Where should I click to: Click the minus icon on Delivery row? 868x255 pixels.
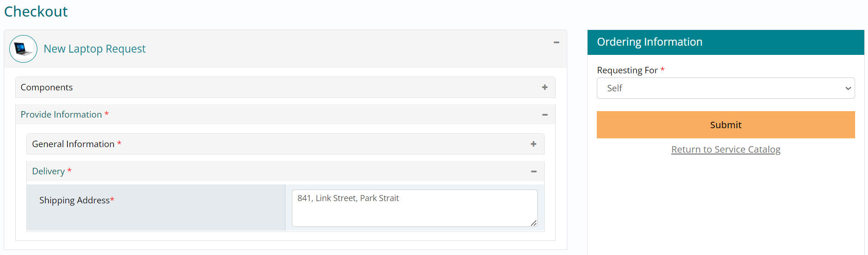click(x=534, y=172)
